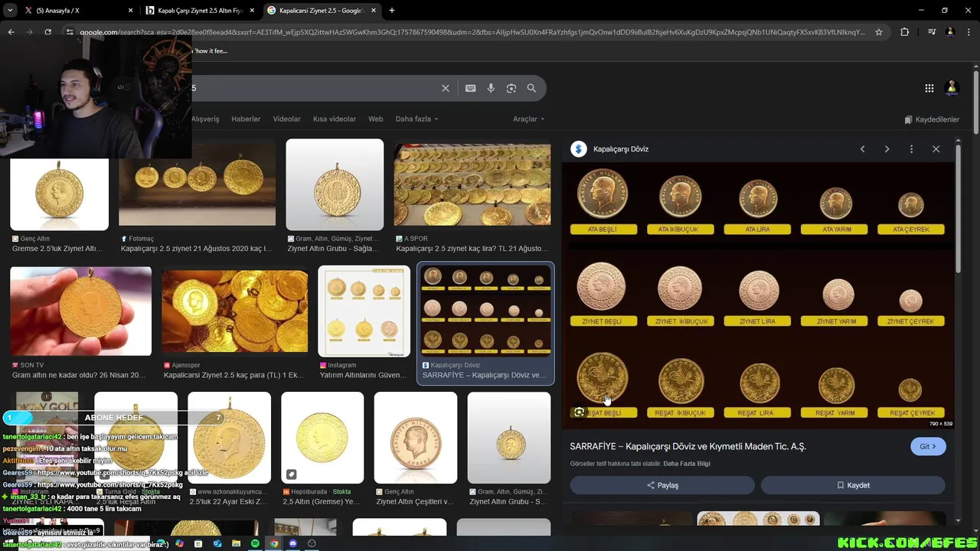Start voice search with microphone icon
The image size is (980, 551).
pos(491,88)
